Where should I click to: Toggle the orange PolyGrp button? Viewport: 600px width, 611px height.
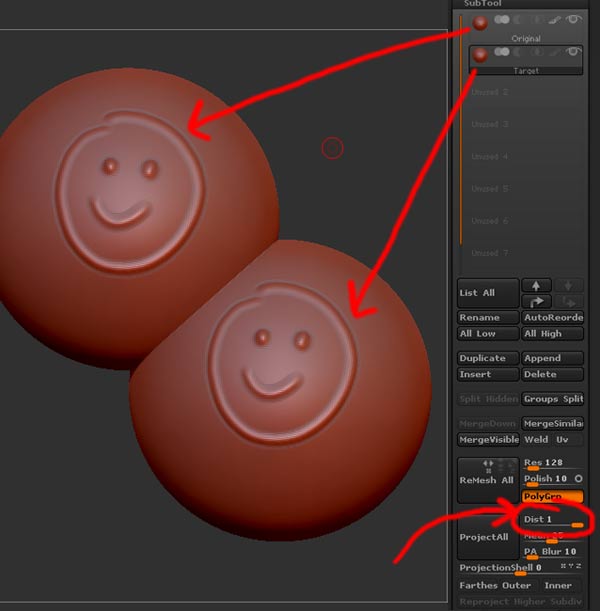(x=552, y=496)
